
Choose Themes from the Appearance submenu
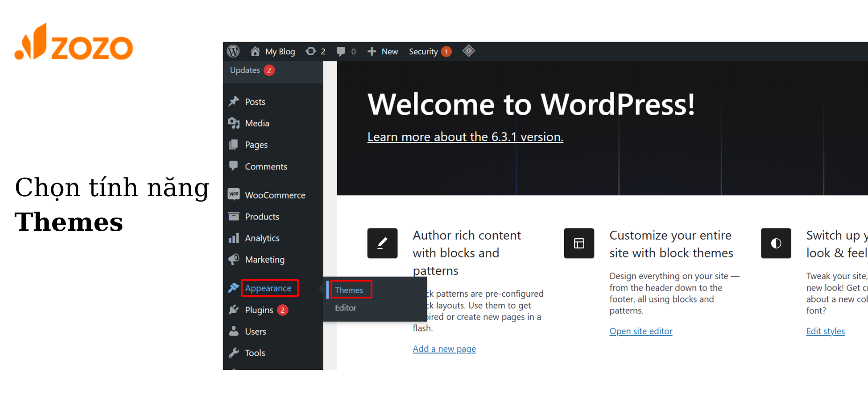tap(349, 290)
